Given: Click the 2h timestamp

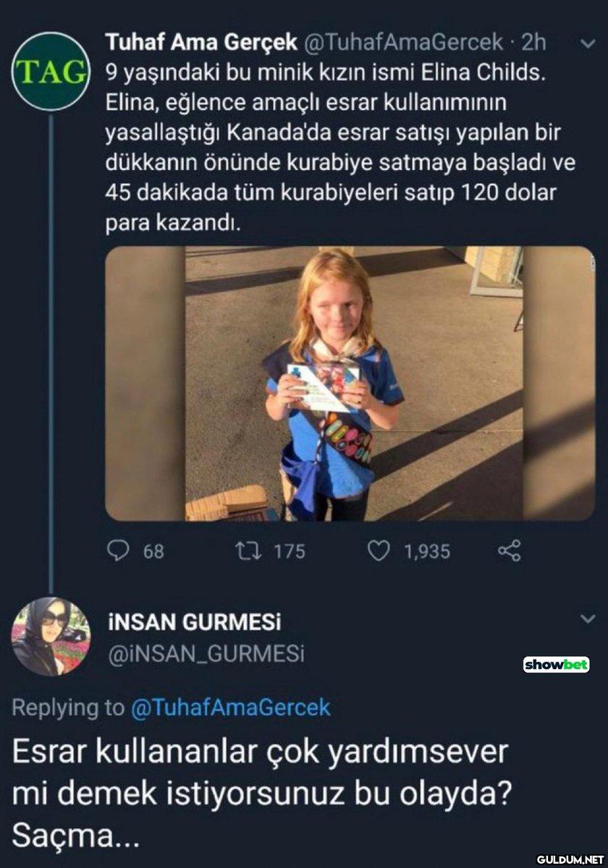Looking at the screenshot, I should coord(533,43).
